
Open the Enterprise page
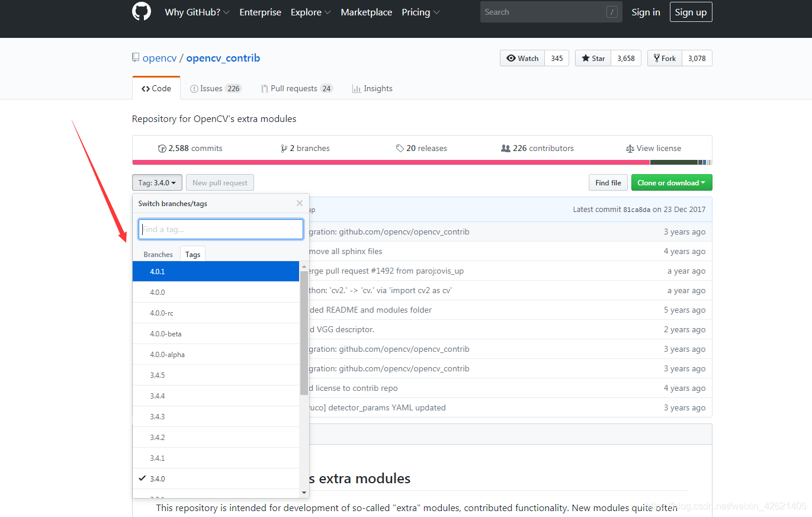260,12
